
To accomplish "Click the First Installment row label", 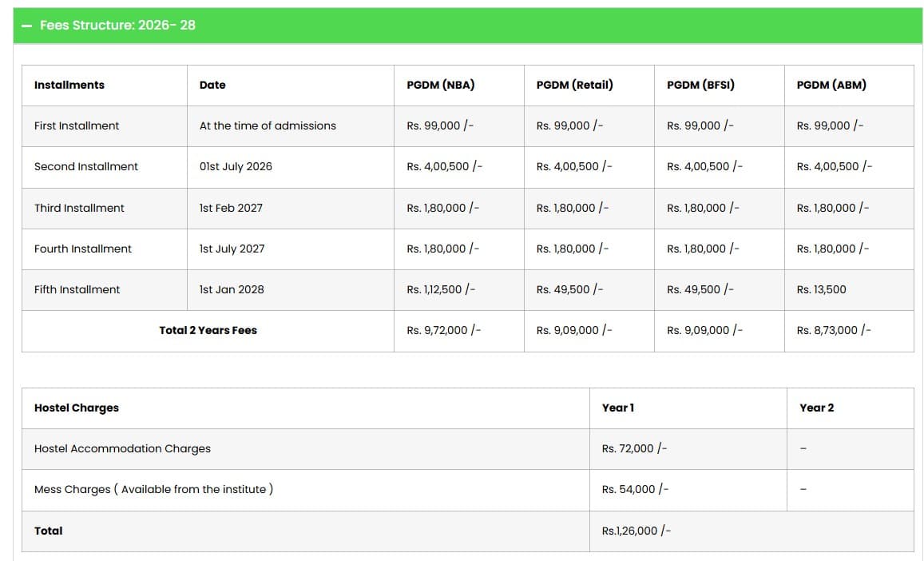I will [x=76, y=125].
